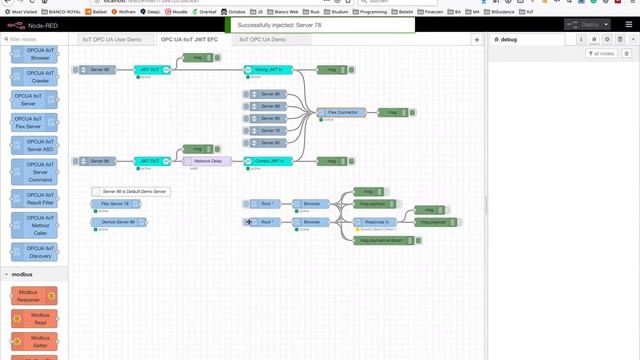Select the OPCUA IIoT Browser palette node
The width and height of the screenshot is (640, 360).
(x=34, y=54)
